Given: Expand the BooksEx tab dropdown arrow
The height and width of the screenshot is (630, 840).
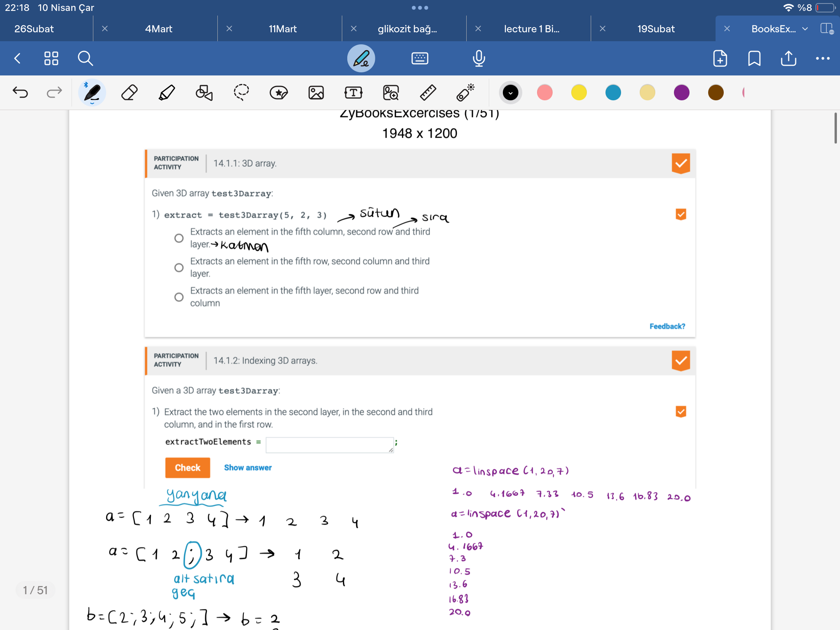Looking at the screenshot, I should 805,29.
